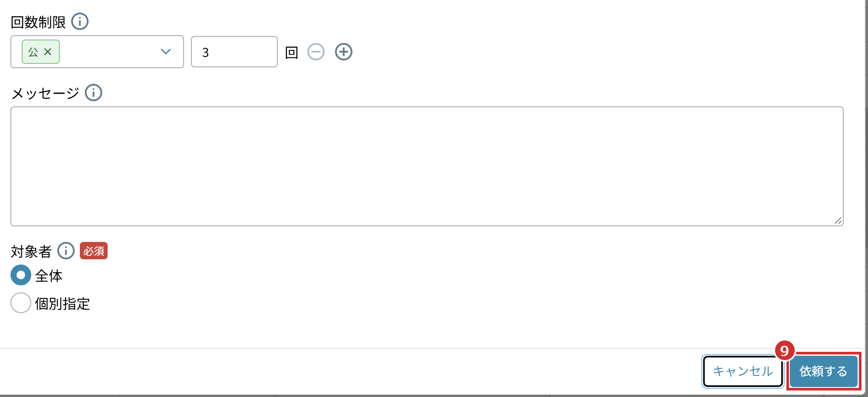Viewport: 868px width, 397px height.
Task: Click the info icon beside 回数制限
Action: pyautogui.click(x=80, y=21)
